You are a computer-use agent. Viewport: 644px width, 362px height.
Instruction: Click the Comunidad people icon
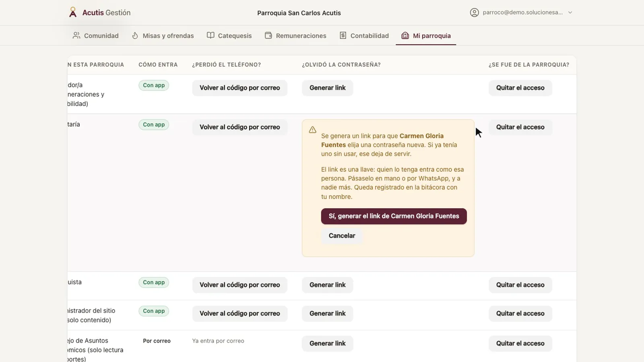(76, 35)
